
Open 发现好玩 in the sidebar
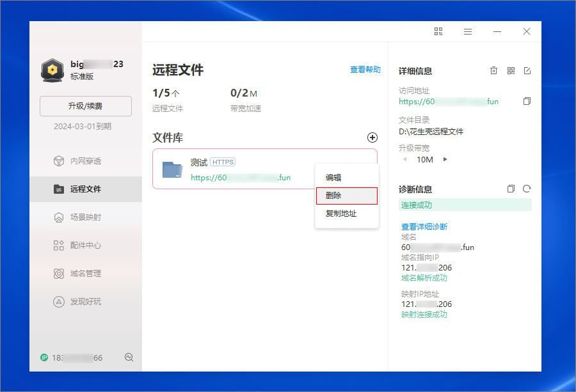tap(86, 302)
